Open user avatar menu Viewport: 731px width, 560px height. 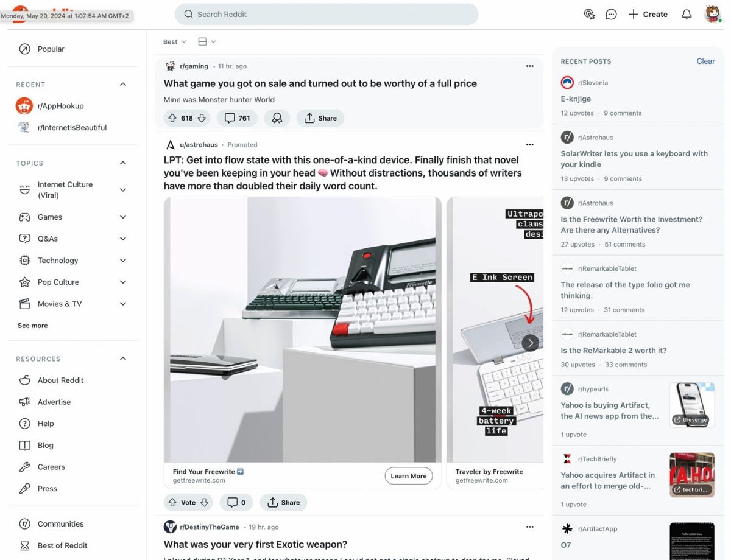pos(713,14)
